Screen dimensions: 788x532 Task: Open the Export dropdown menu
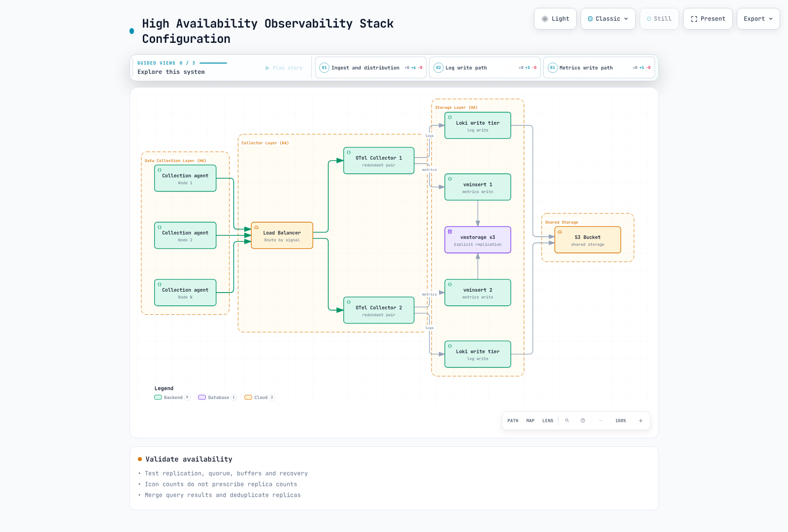pos(758,19)
